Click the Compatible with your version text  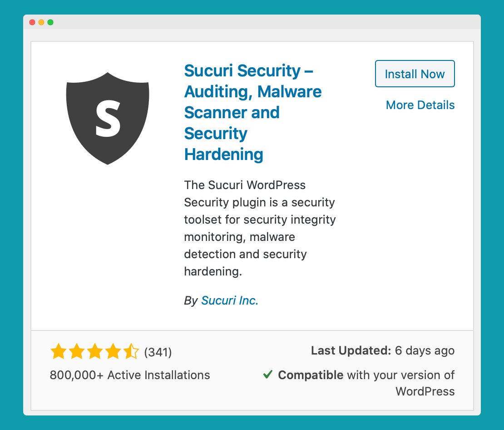(366, 383)
